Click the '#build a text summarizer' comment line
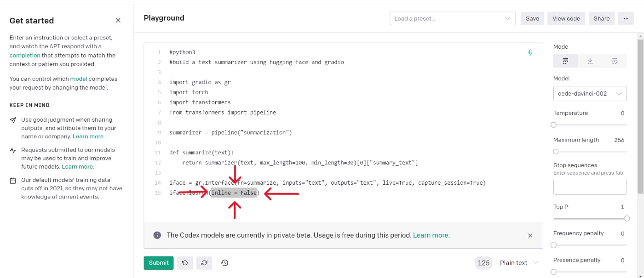The width and height of the screenshot is (644, 278). (x=257, y=62)
